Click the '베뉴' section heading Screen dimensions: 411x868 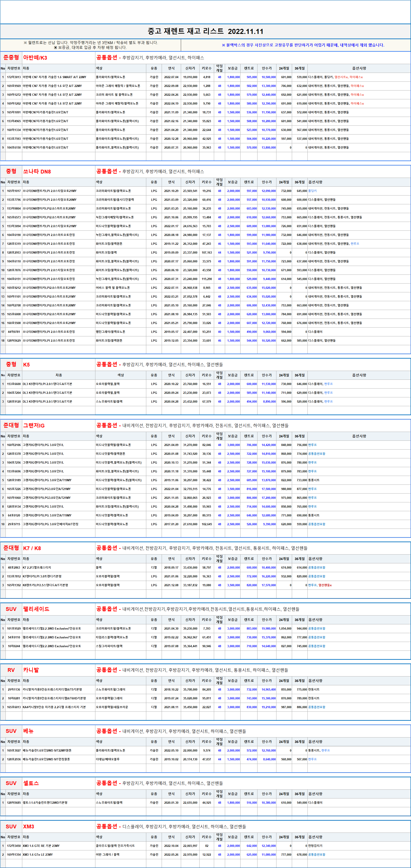(28, 731)
